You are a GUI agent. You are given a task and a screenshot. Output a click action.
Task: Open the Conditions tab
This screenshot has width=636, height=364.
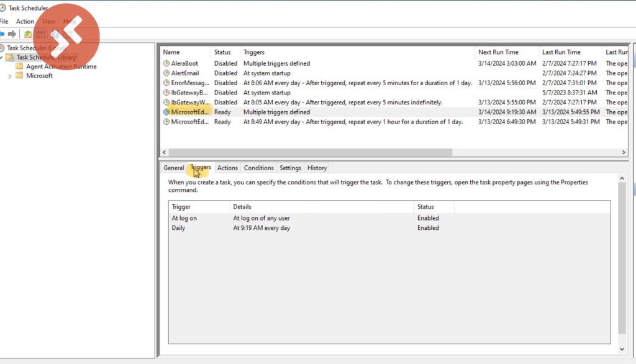point(258,168)
